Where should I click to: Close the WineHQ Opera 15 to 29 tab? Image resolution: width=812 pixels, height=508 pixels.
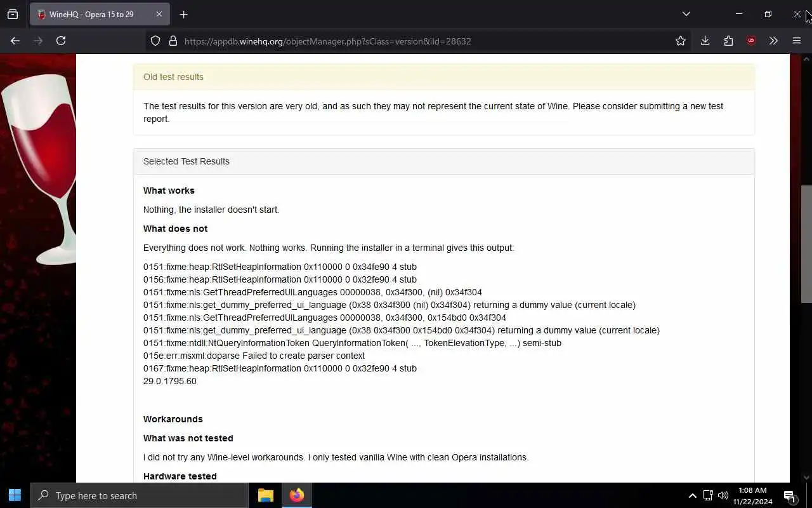coord(159,14)
